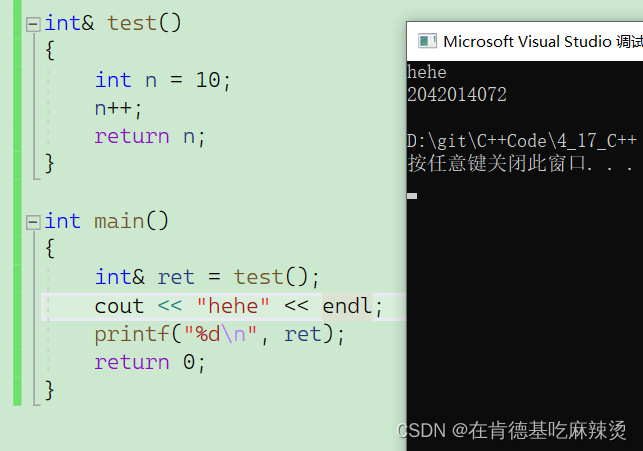
Task: Click the Microsoft Visual Studio console title
Action: click(543, 41)
